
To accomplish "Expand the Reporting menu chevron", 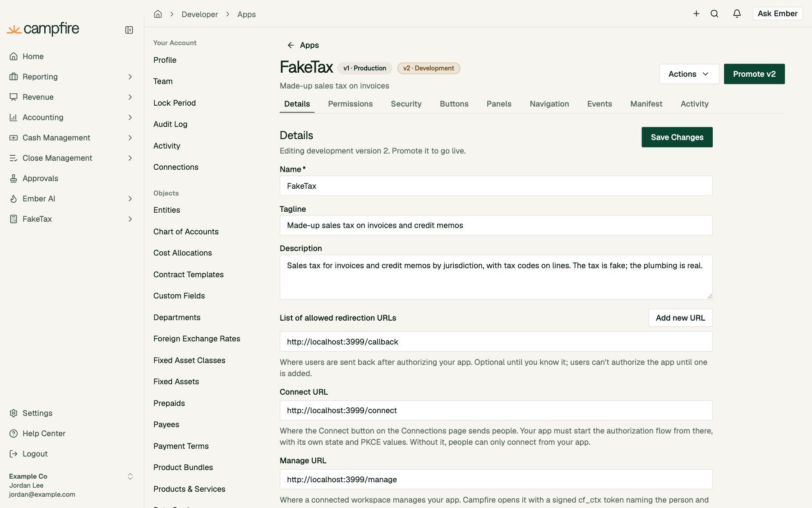I will tap(130, 77).
